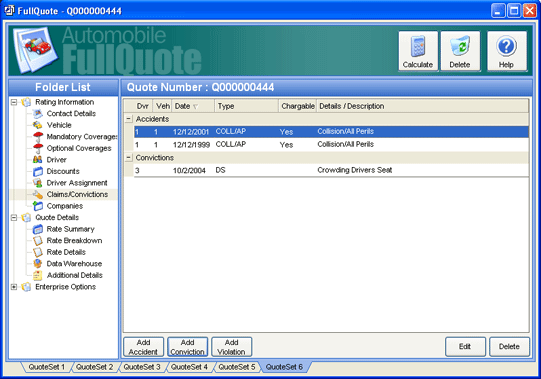541x379 pixels.
Task: Click the Companies icon in tree
Action: point(38,206)
